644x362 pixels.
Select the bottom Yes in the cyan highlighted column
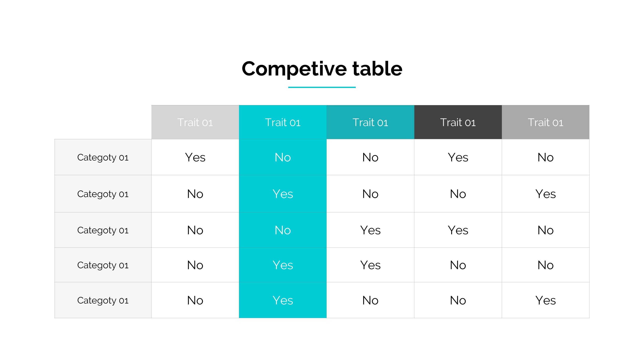pyautogui.click(x=283, y=300)
